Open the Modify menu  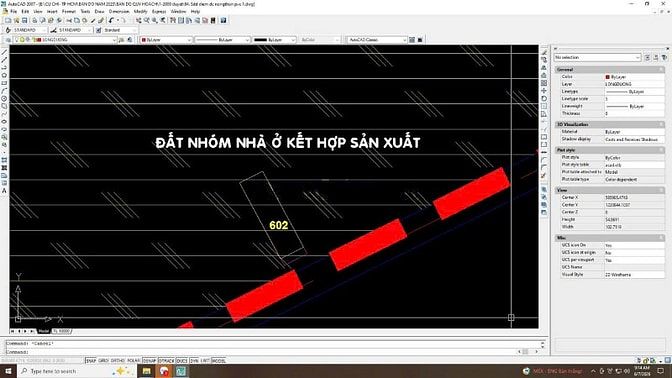point(140,12)
